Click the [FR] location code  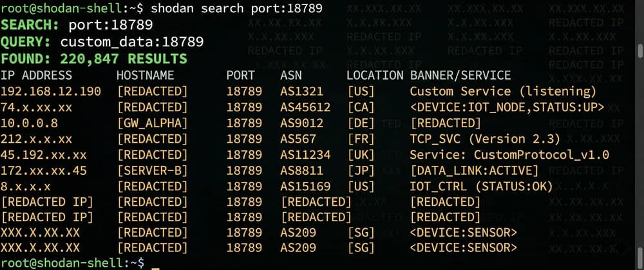pyautogui.click(x=361, y=139)
